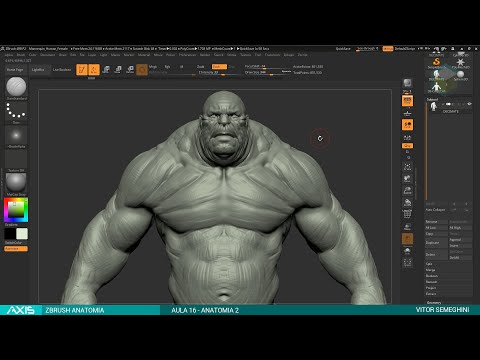Open the Render menu

205,55
